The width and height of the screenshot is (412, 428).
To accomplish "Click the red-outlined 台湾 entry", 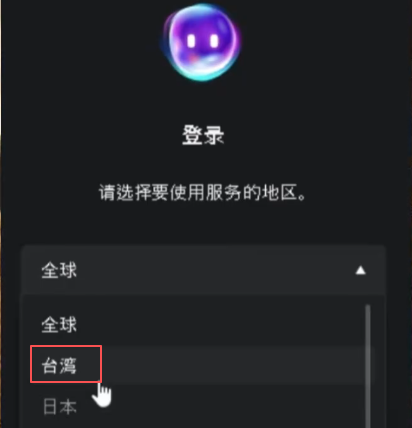I will click(66, 364).
